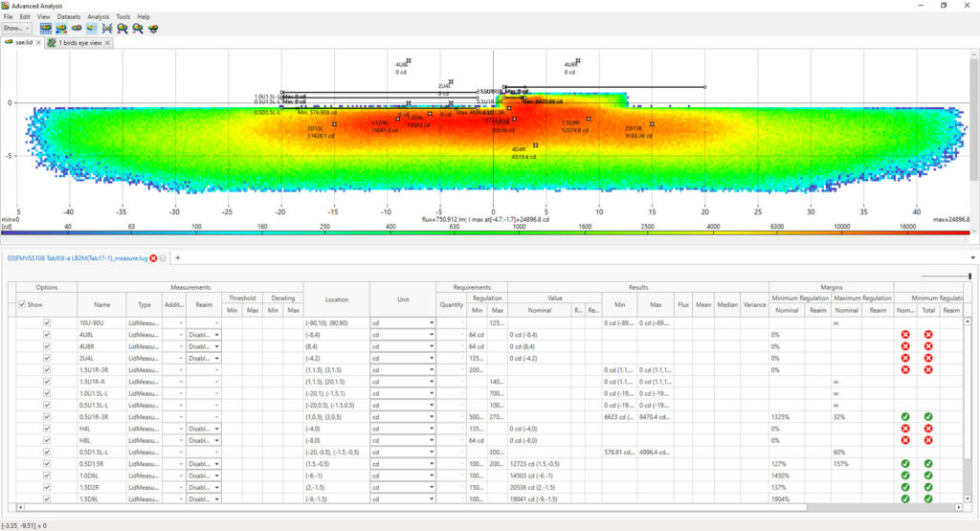Open the Datasets menu

pos(69,17)
